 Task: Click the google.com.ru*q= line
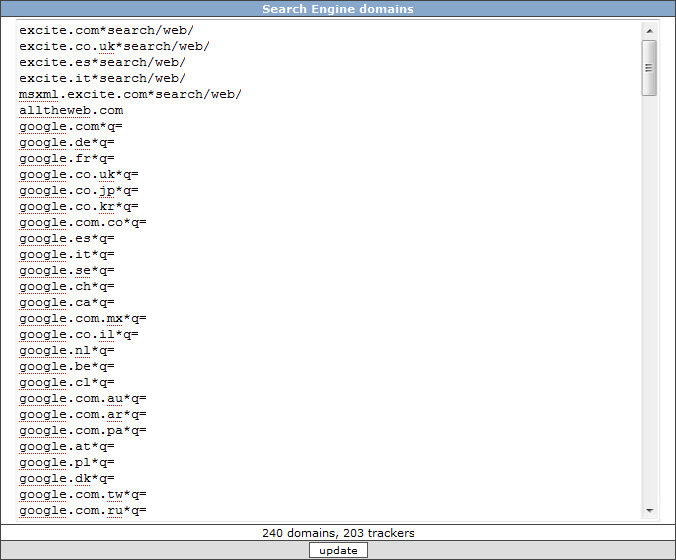tap(83, 510)
